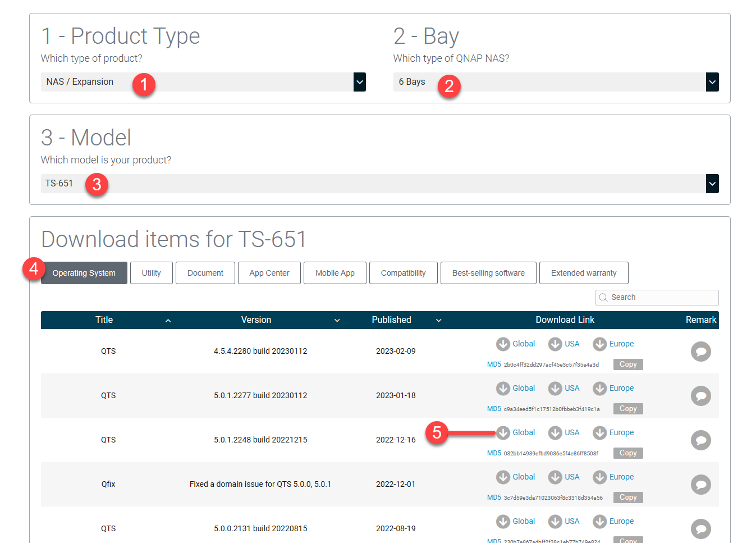The height and width of the screenshot is (543, 756).
Task: Open remark bubble for QTS 5.0.1.2248
Action: coord(700,440)
